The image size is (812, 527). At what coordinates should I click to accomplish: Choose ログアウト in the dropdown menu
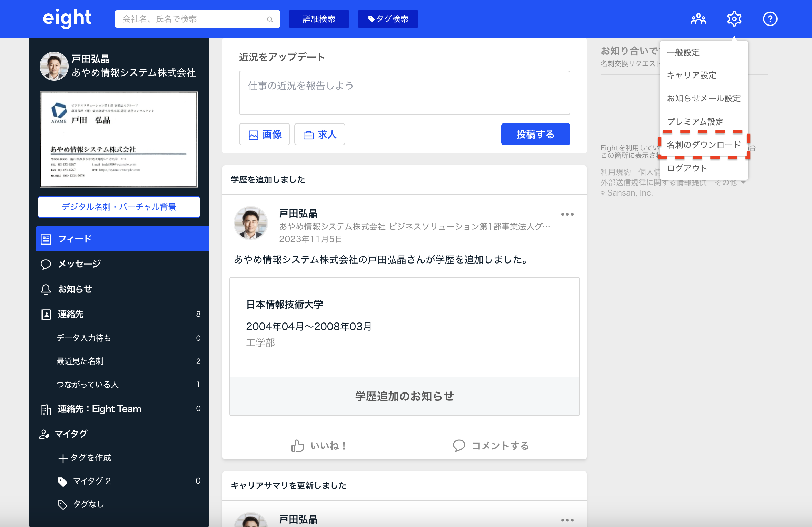687,168
